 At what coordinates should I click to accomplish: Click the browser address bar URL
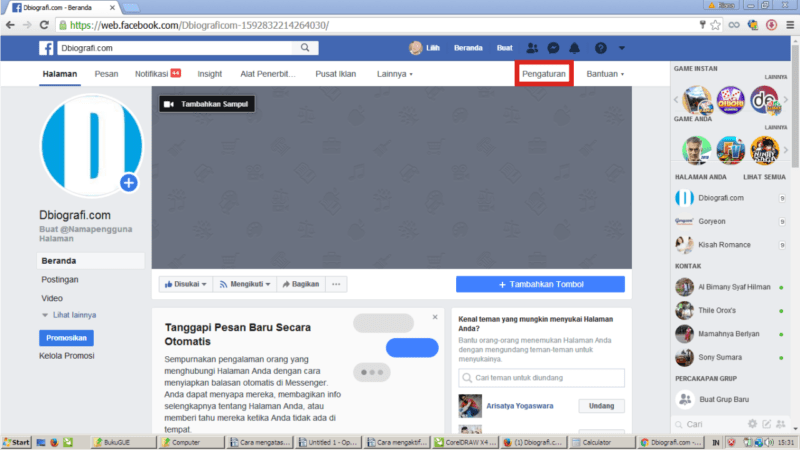[x=199, y=25]
